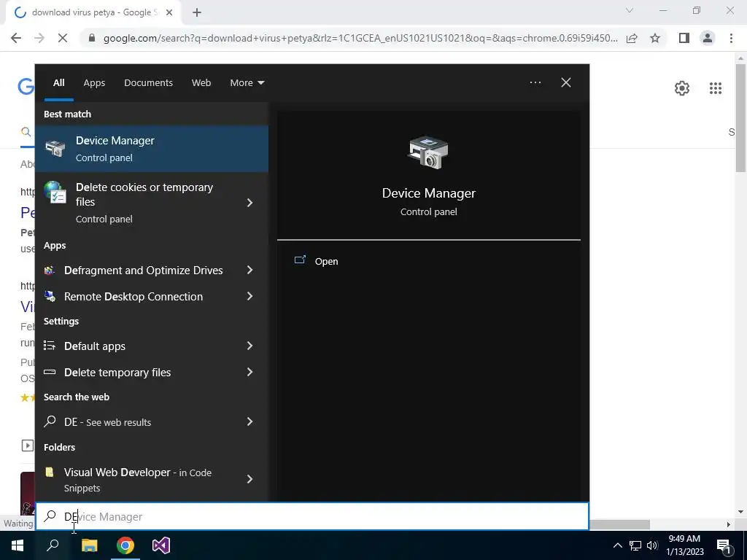This screenshot has width=747, height=560.
Task: Go back in Chrome
Action: pos(16,38)
